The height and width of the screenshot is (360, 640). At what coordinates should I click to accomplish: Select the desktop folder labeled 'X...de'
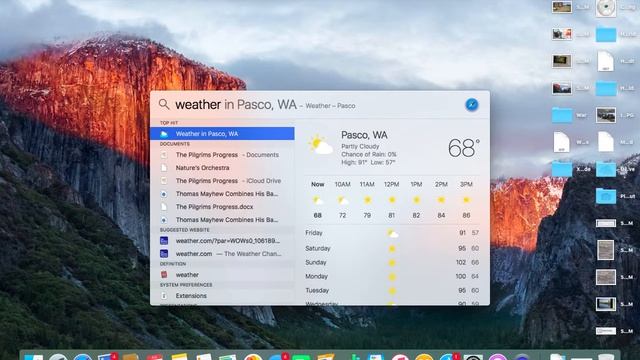562,169
